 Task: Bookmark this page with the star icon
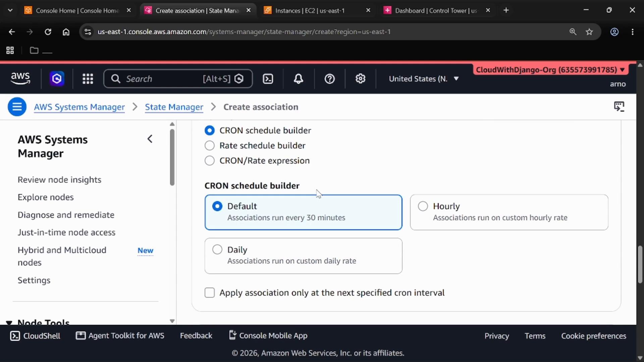coord(589,32)
